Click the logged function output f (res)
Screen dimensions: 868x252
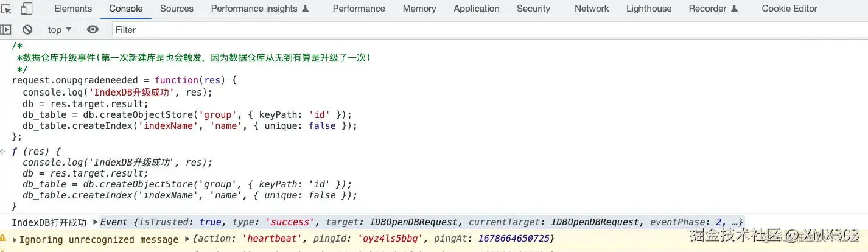click(37, 151)
